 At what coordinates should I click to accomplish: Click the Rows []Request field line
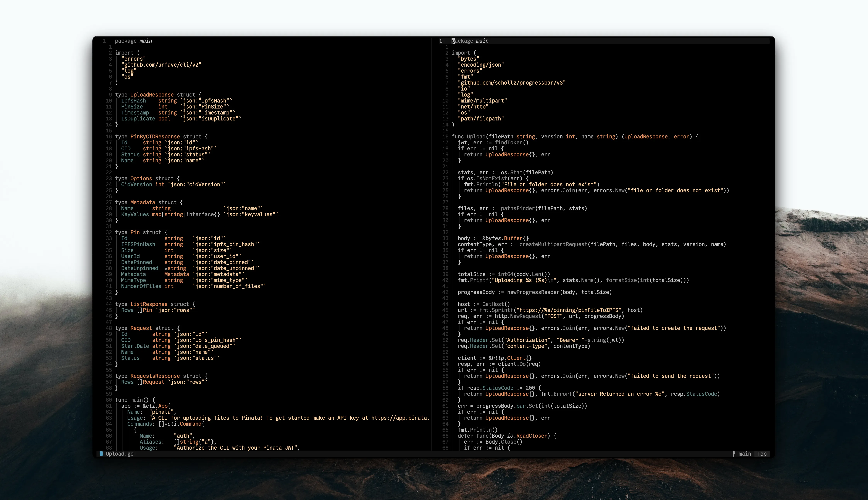(x=164, y=382)
